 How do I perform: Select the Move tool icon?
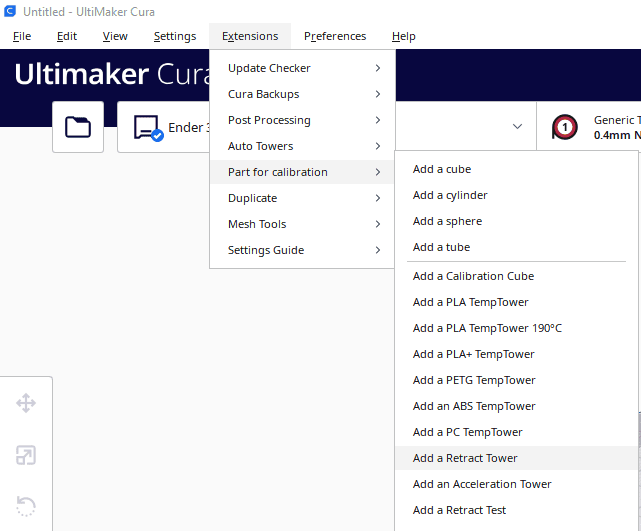click(26, 403)
